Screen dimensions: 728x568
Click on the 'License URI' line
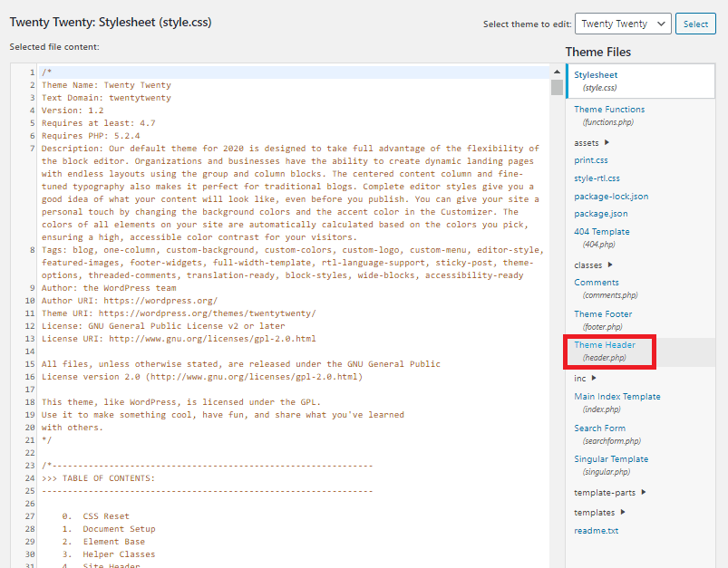[179, 338]
